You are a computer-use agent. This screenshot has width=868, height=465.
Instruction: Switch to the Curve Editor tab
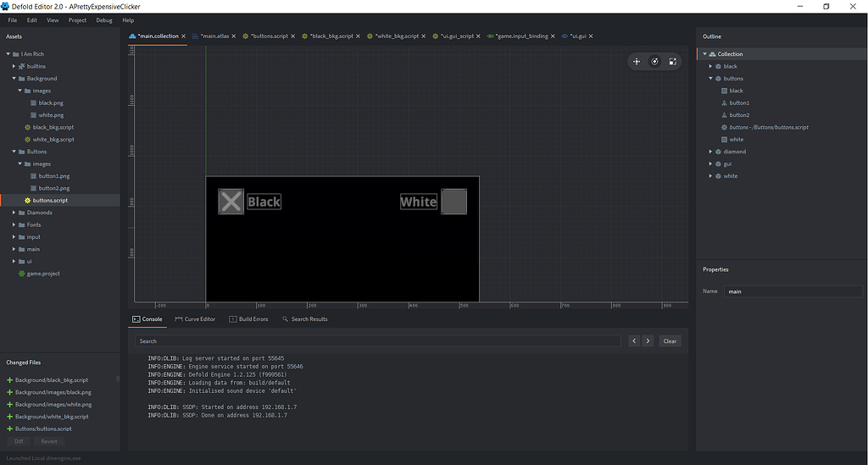pyautogui.click(x=195, y=319)
